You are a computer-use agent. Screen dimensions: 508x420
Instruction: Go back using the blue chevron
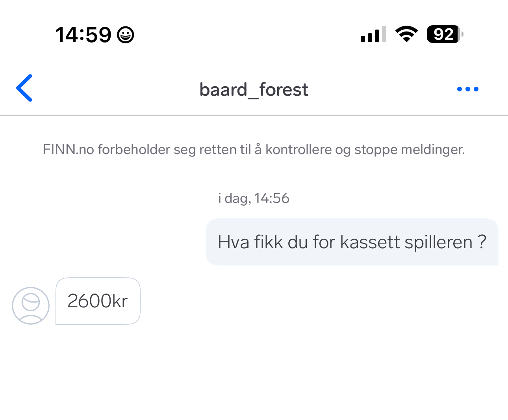(x=24, y=88)
